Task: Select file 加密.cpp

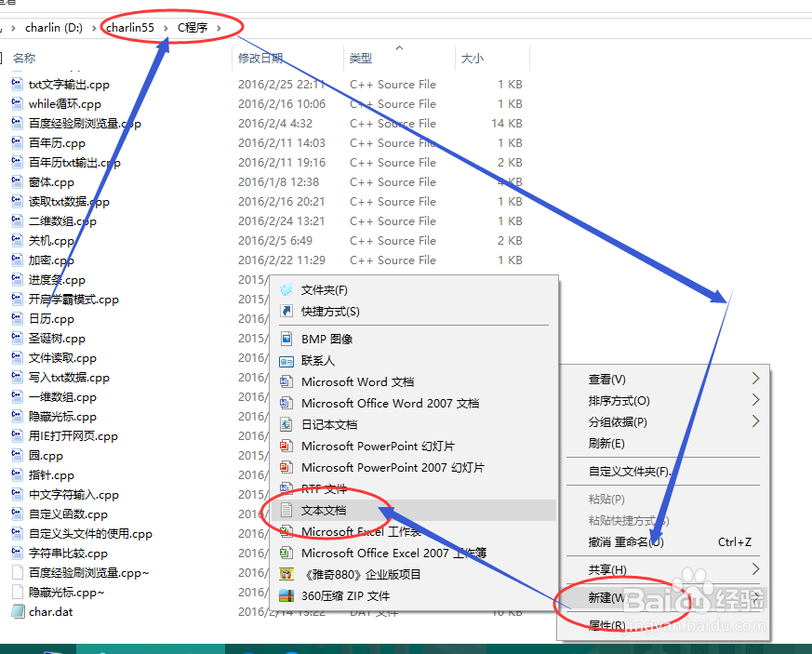Action: point(51,260)
